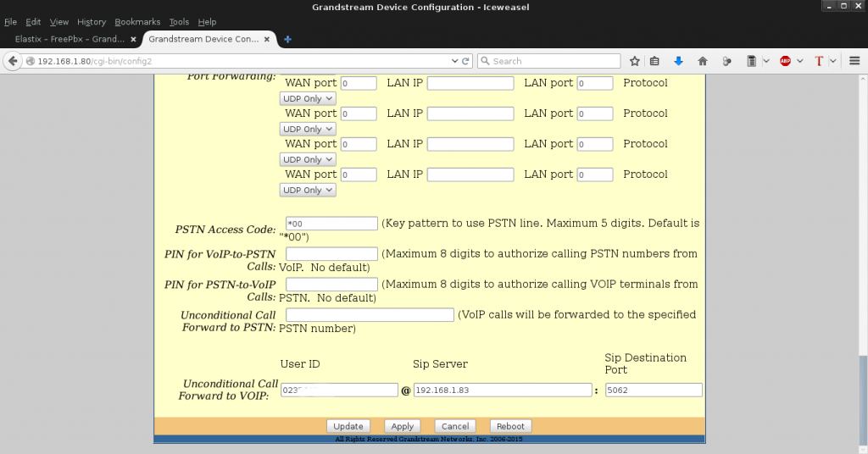Viewport: 868px width, 454px height.
Task: Bookmark this page with the star icon
Action: [x=635, y=61]
